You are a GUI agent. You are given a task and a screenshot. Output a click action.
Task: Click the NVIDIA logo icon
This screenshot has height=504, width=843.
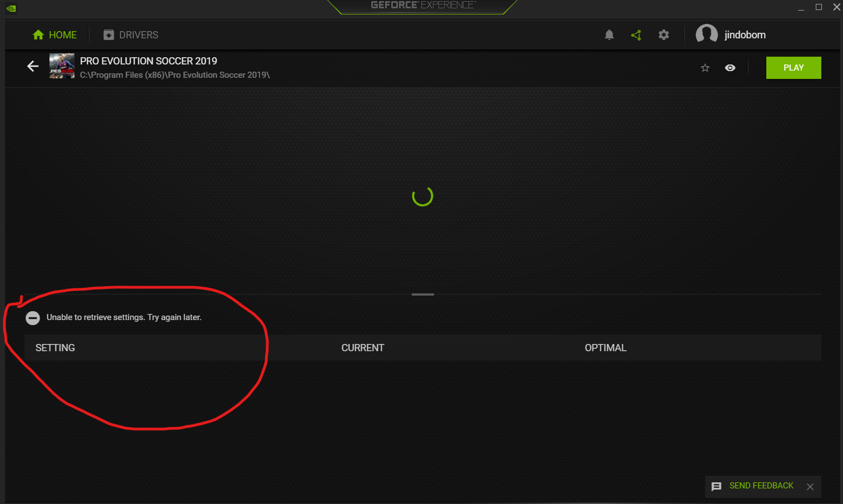11,8
